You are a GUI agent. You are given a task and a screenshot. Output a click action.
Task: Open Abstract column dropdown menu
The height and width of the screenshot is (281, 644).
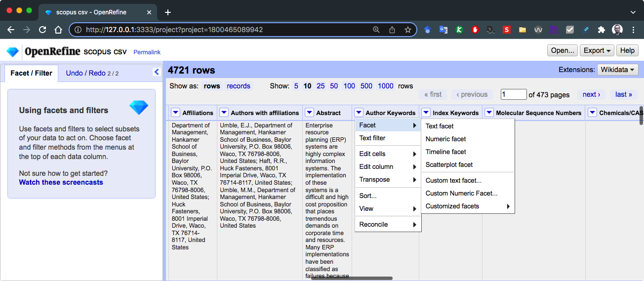pos(309,113)
